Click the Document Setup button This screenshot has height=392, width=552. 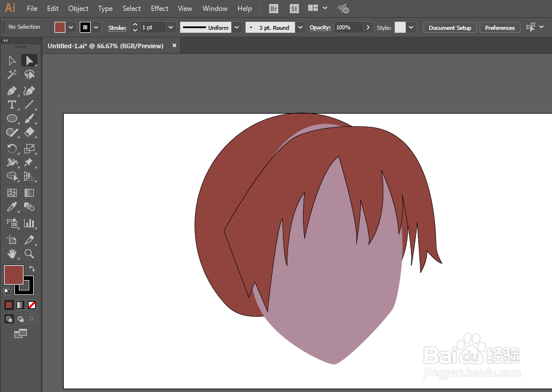pyautogui.click(x=450, y=28)
